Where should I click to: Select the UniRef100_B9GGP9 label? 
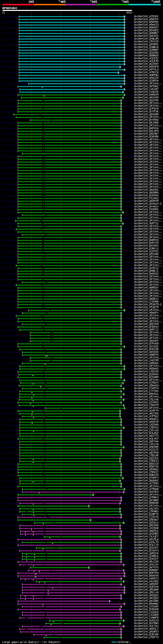[x=146, y=67]
